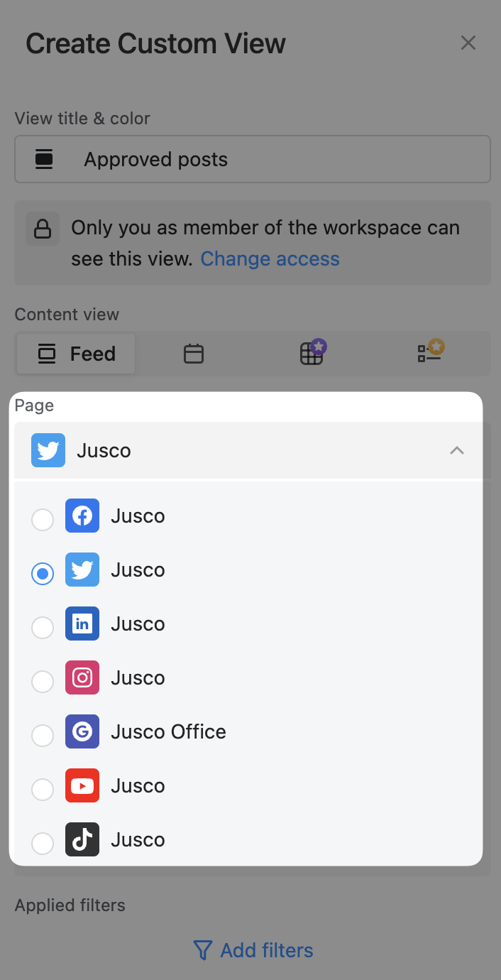The height and width of the screenshot is (980, 501).
Task: Select the Facebook Jusco page icon
Action: 82,516
